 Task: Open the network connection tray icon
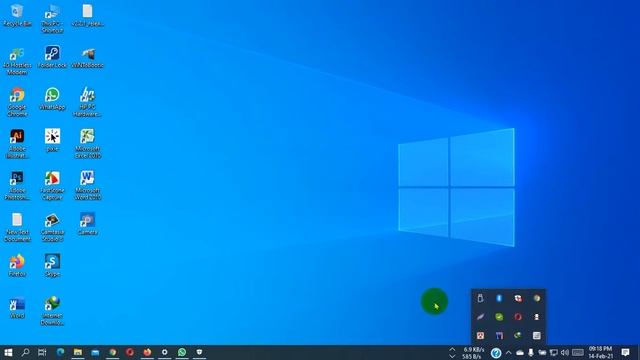[553, 353]
